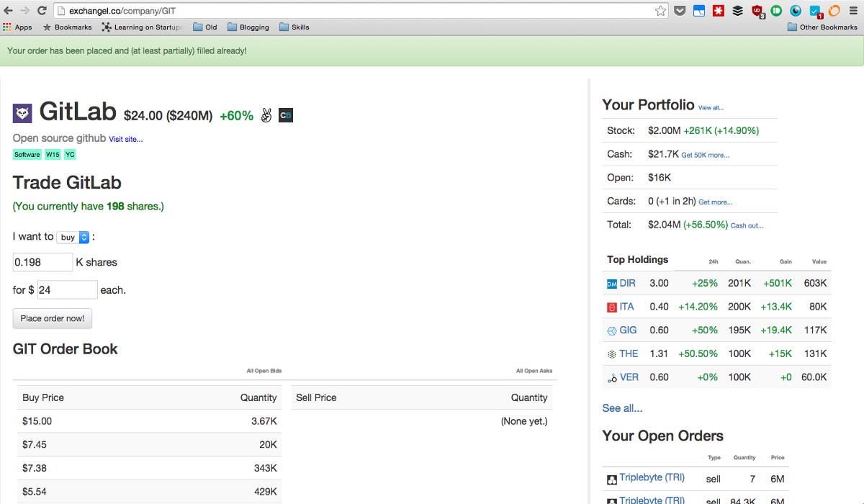Image resolution: width=864 pixels, height=504 pixels.
Task: Click Get more link for Cards
Action: tap(716, 202)
